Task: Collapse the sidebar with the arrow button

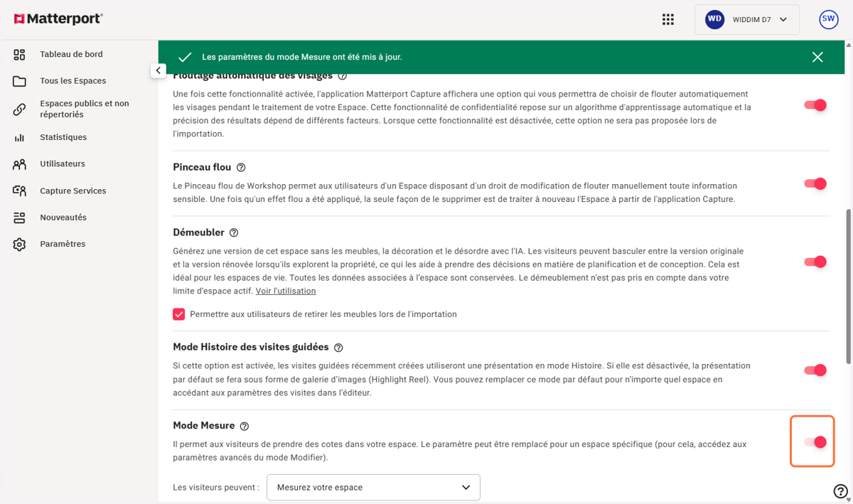Action: 158,71
